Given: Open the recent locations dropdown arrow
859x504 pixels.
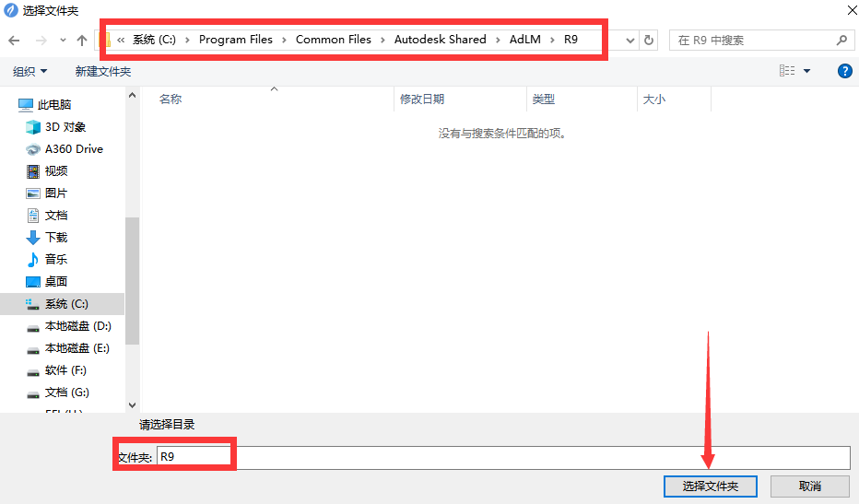Looking at the screenshot, I should pos(63,41).
